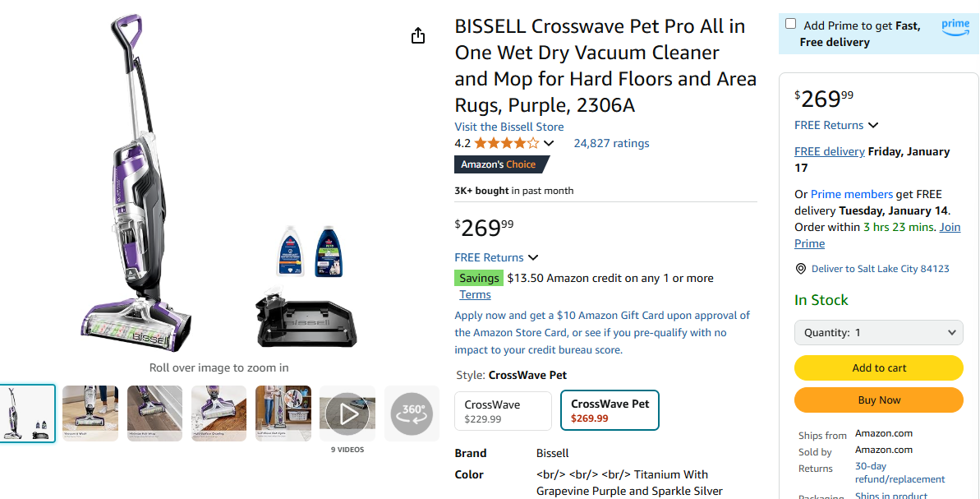
Task: Open the Quantity dropdown
Action: click(878, 332)
